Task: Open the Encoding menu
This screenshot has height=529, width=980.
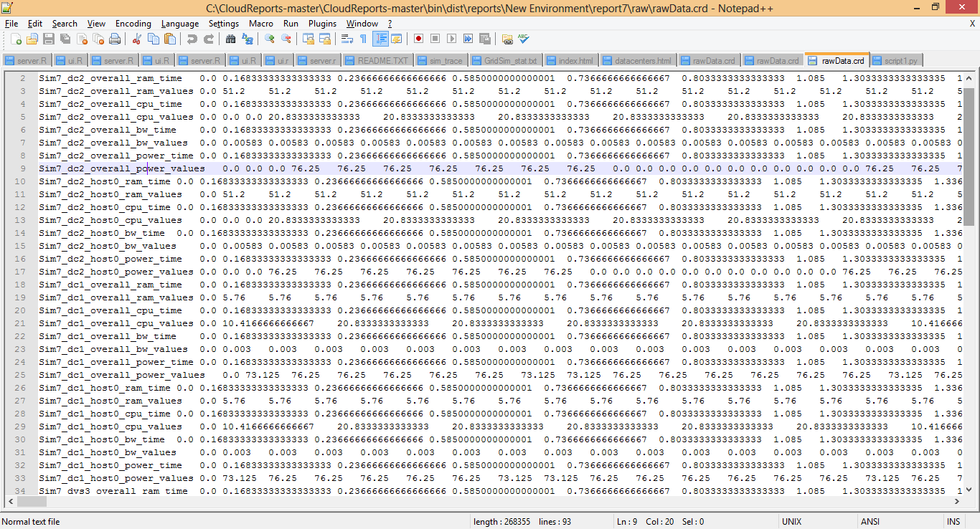Action: [x=133, y=23]
